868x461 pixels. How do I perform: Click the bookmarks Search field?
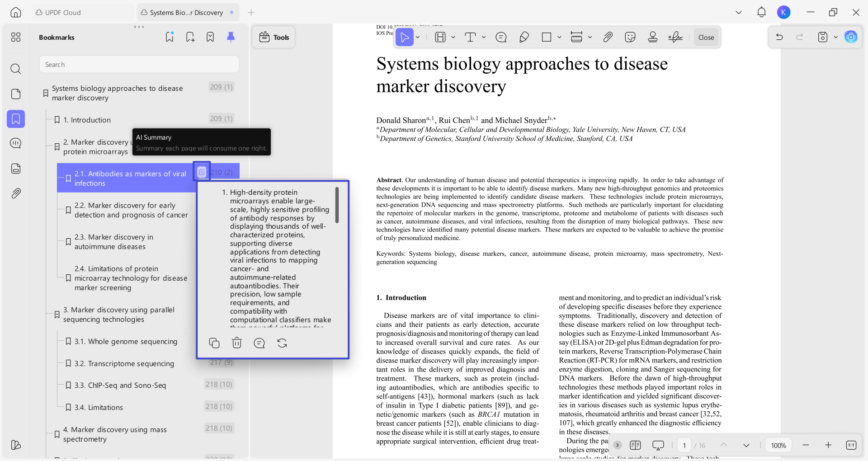(139, 65)
